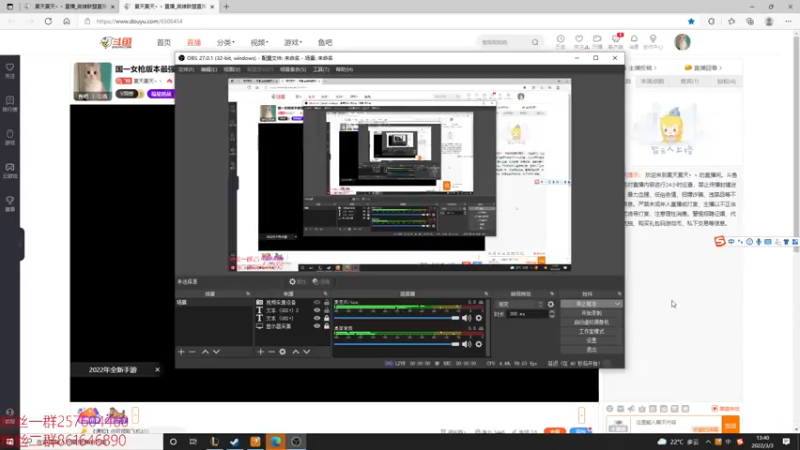Toggle visibility eye of the text (GDI+) source
The width and height of the screenshot is (800, 450).
click(x=317, y=318)
